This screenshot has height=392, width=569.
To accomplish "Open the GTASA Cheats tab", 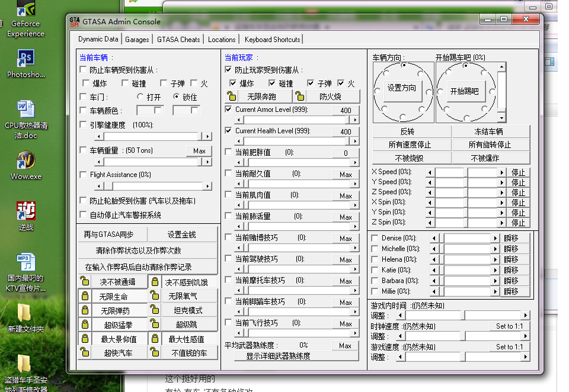I will click(x=178, y=40).
